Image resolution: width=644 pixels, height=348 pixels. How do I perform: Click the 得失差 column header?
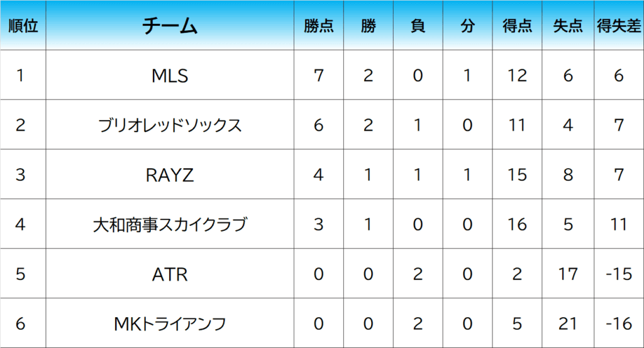pyautogui.click(x=619, y=26)
